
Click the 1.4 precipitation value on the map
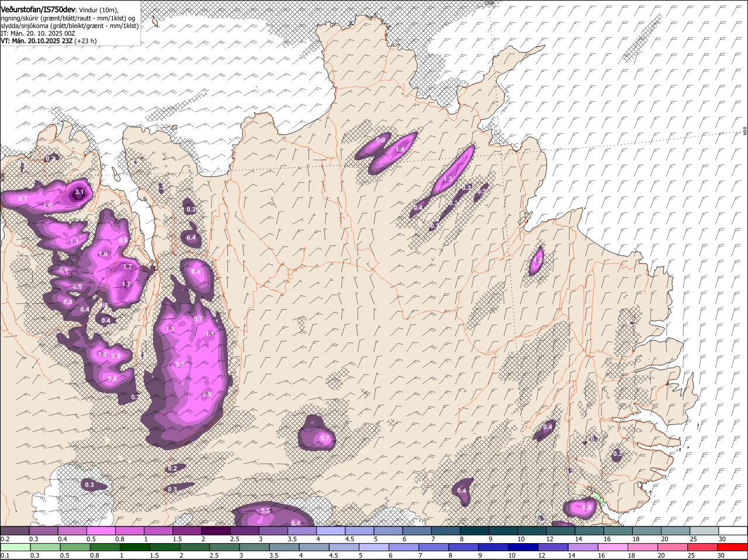[x=400, y=150]
